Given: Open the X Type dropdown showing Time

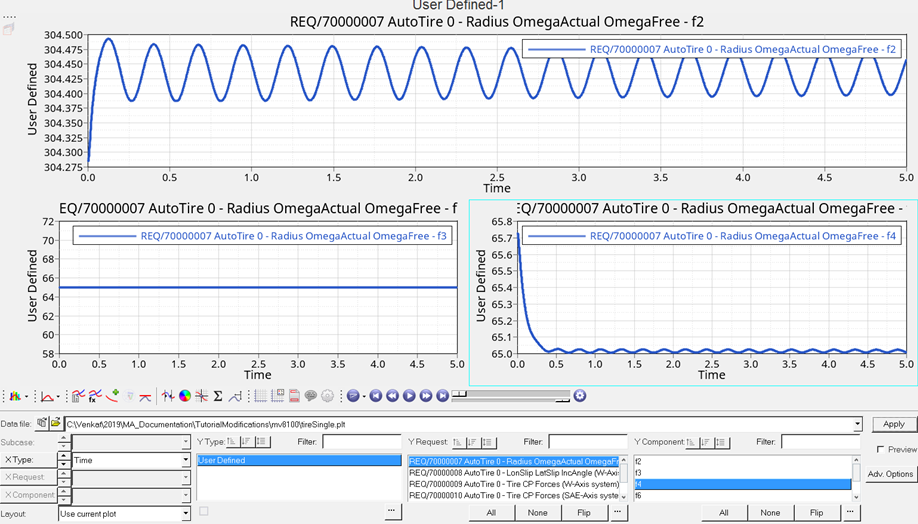Looking at the screenshot, I should pyautogui.click(x=185, y=460).
